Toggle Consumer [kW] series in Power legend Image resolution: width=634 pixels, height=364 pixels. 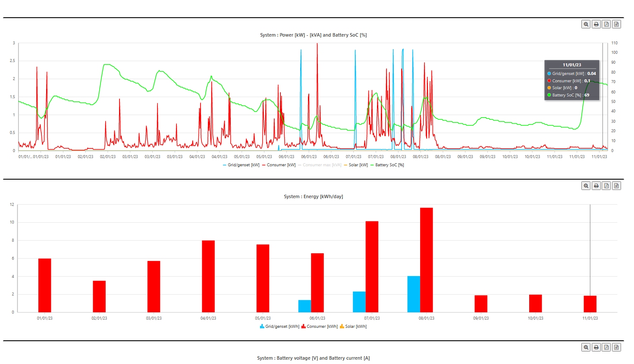(279, 165)
